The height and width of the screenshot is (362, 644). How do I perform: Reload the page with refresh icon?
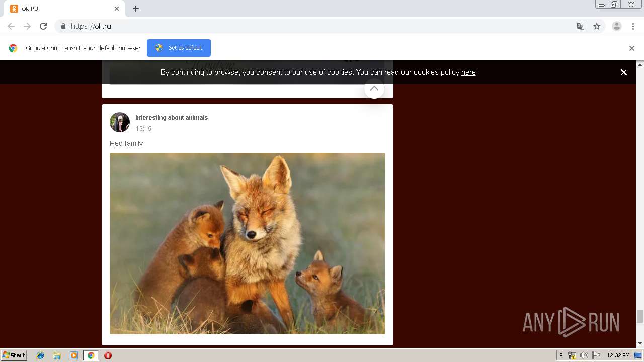43,26
